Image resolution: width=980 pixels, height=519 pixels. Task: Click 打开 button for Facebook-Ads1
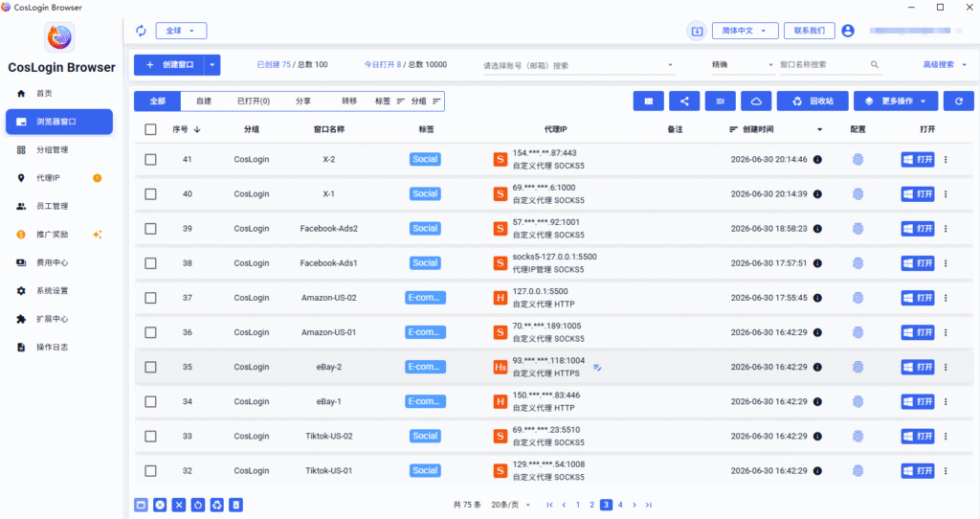coord(918,263)
